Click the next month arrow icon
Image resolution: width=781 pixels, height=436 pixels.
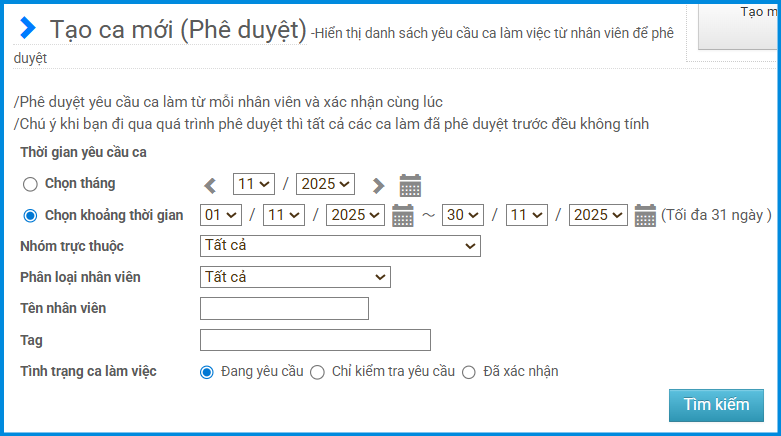378,185
